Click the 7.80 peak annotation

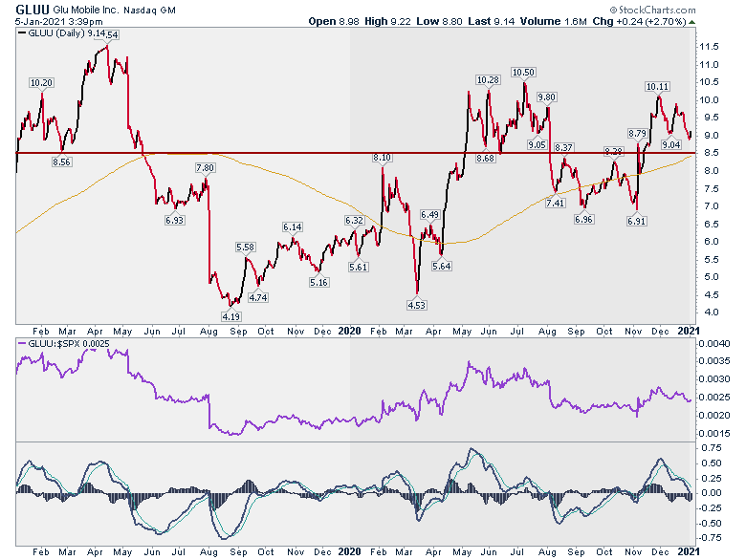coord(205,168)
